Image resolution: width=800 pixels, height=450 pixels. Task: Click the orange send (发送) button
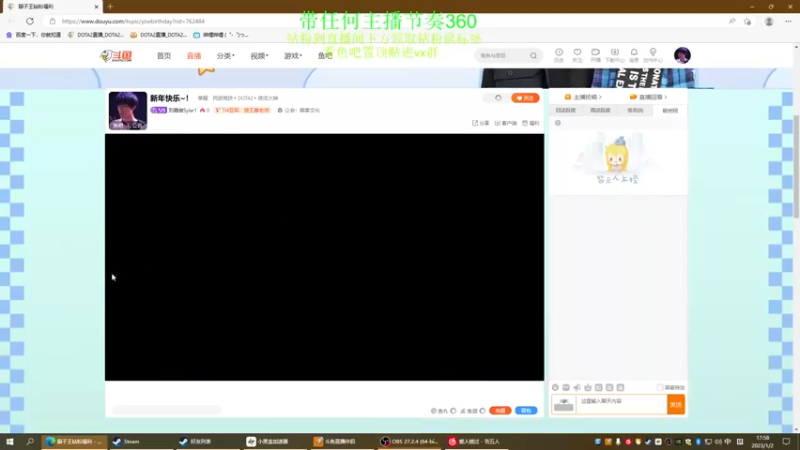coord(676,405)
